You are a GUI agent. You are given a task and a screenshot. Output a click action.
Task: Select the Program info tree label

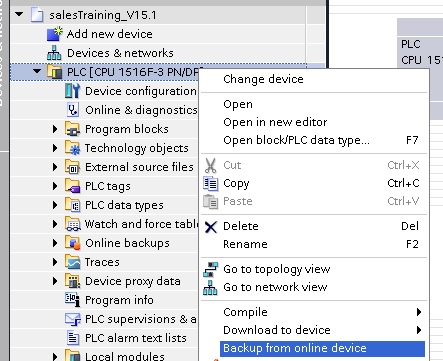(119, 300)
